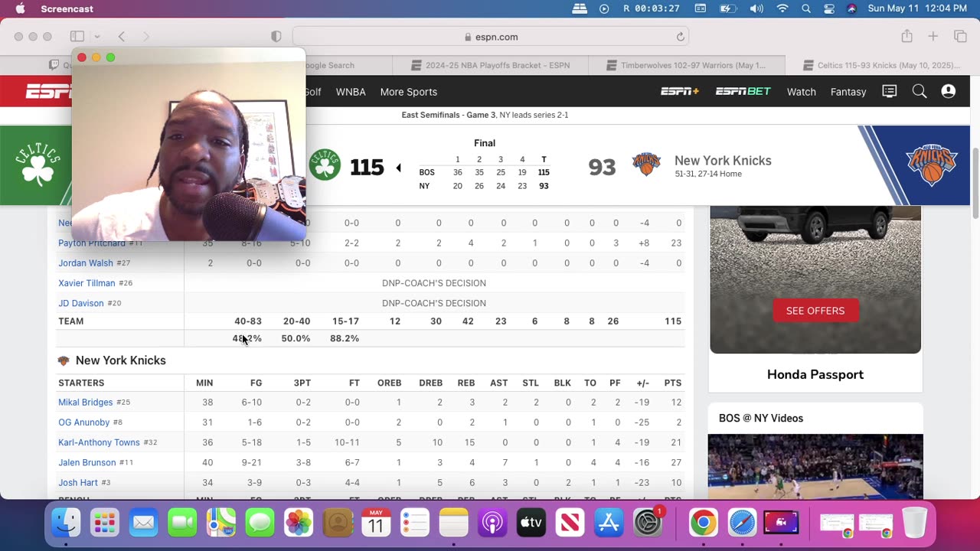Open Xavier Tillman's player page
The height and width of the screenshot is (551, 980).
click(87, 283)
